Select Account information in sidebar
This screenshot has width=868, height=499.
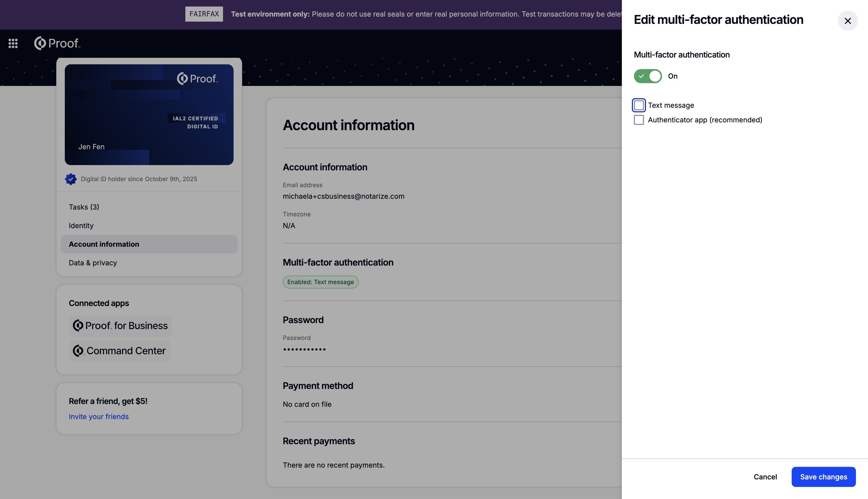[149, 244]
